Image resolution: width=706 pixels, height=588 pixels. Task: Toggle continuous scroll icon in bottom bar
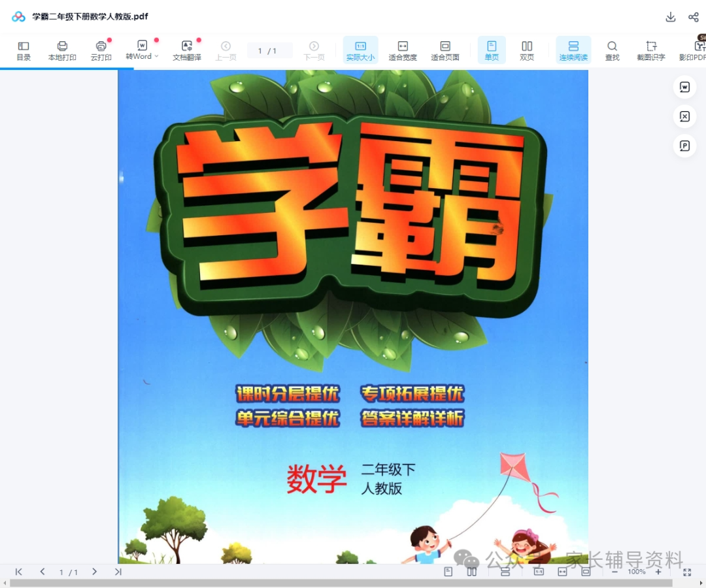pos(505,572)
